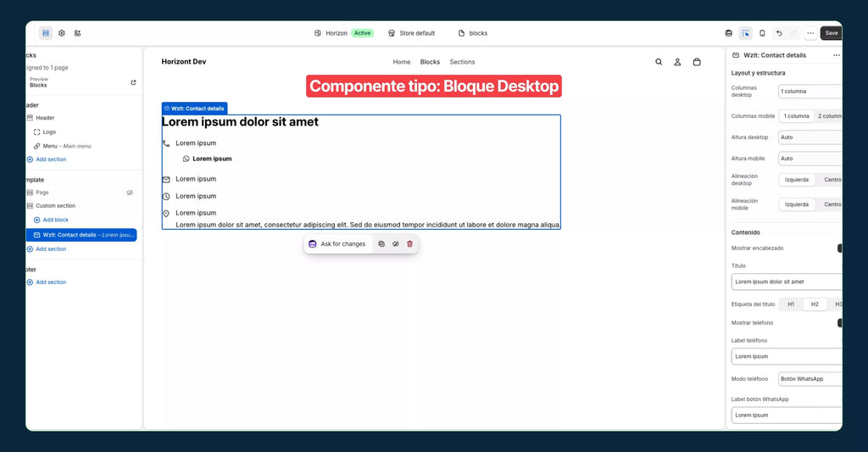Screen dimensions: 868x452
Task: Switch to mobile preview icon
Action: [762, 33]
